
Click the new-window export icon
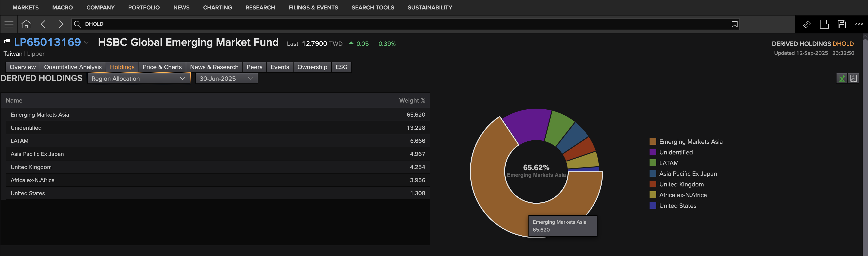[x=824, y=24]
